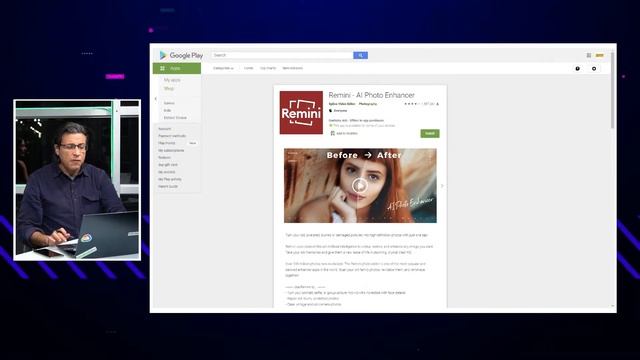Open My Play activity in sidebar
640x360 pixels.
170,179
